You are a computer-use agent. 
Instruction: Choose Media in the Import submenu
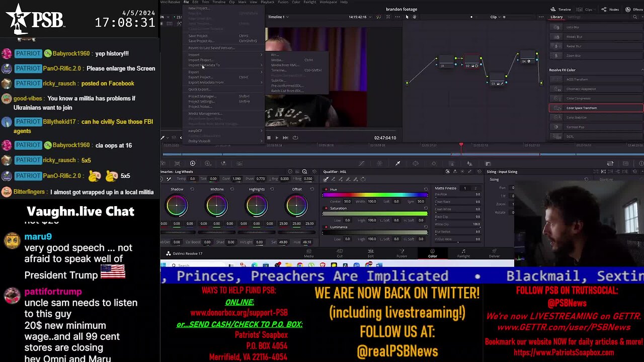[x=296, y=60]
